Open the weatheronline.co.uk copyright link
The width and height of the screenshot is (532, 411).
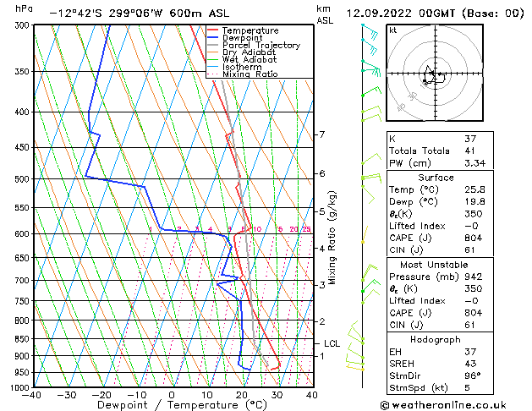443,405
